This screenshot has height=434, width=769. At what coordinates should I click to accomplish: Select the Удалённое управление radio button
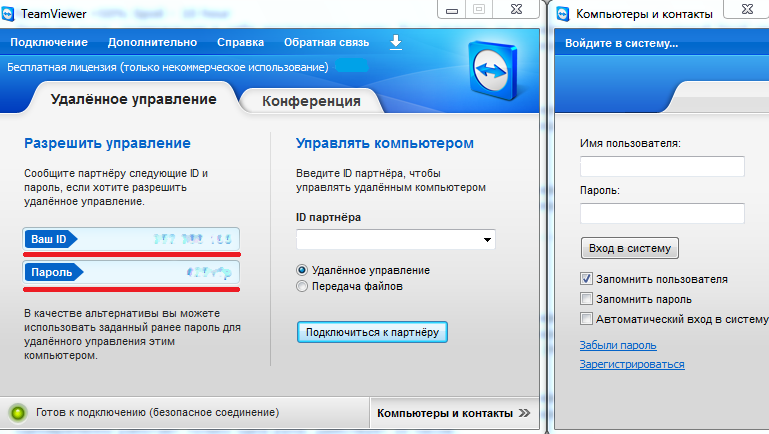302,270
